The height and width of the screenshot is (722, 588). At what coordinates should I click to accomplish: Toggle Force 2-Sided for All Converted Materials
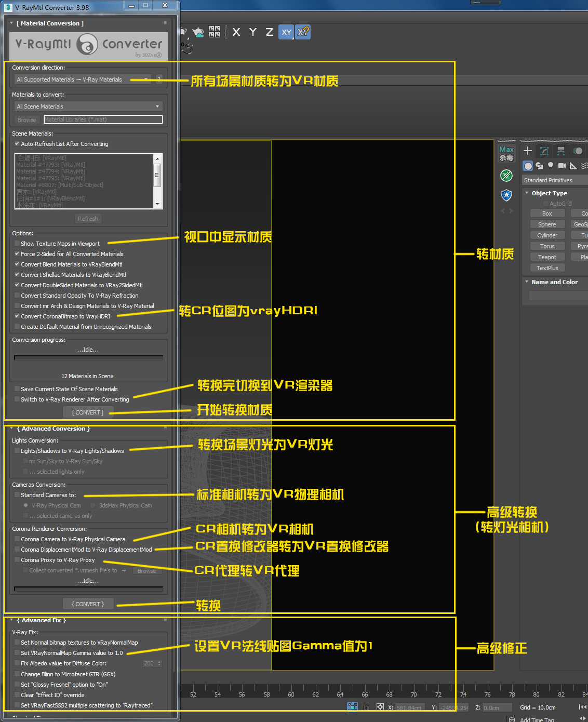point(17,254)
